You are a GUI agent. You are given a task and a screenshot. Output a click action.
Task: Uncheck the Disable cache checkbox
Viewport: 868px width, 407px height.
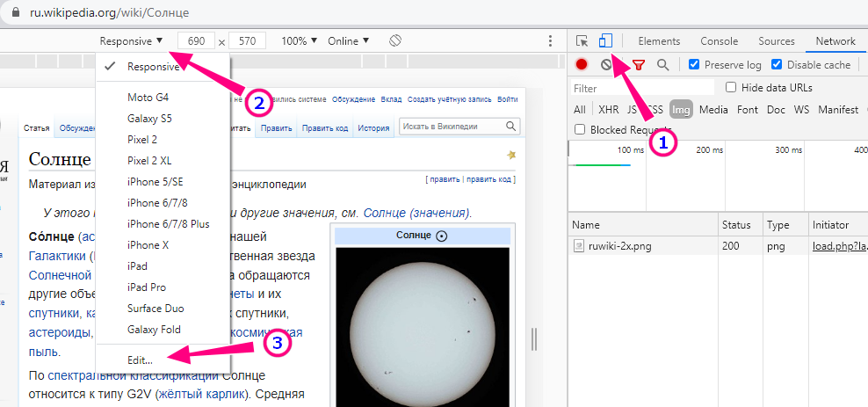[777, 64]
